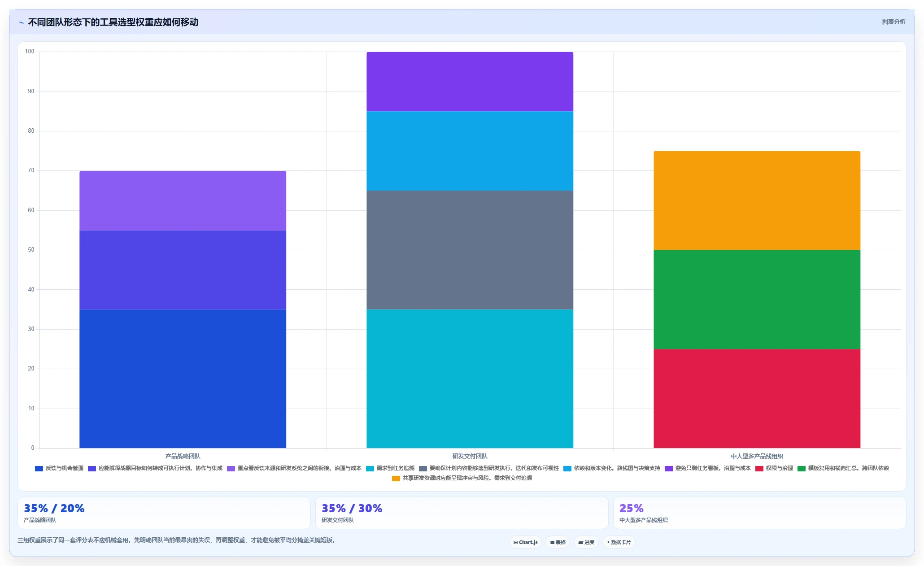This screenshot has width=924, height=566.
Task: Click the y-axis value 100
Action: (30, 52)
